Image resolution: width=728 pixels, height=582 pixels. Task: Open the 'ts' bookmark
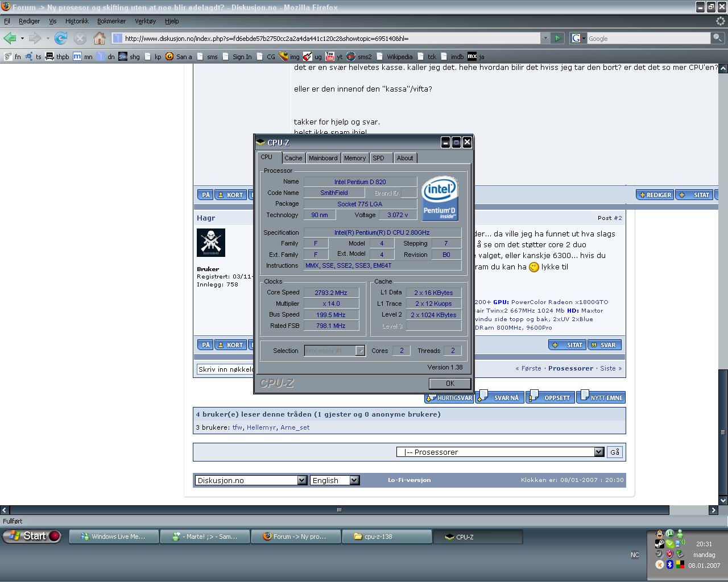click(x=34, y=56)
